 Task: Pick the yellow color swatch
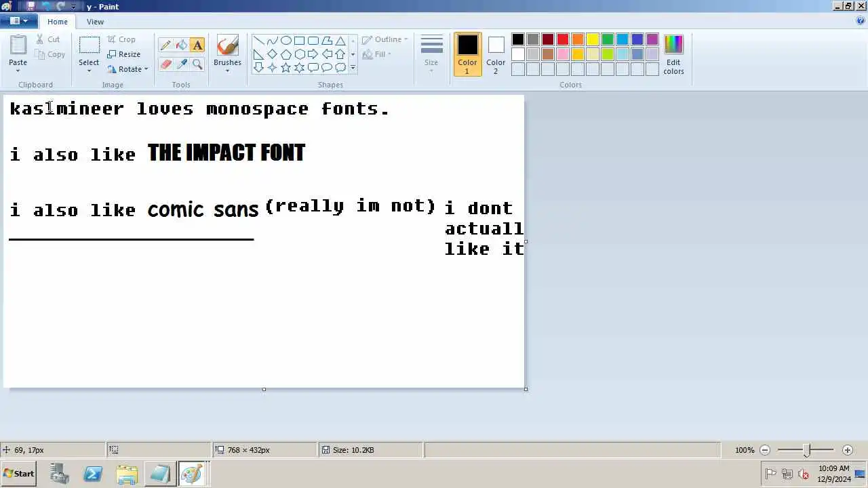pos(593,40)
